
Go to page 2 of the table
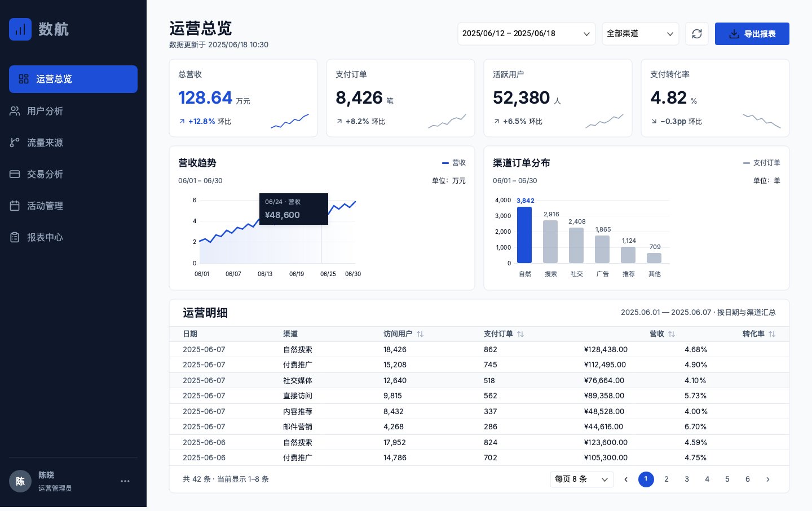click(x=667, y=479)
